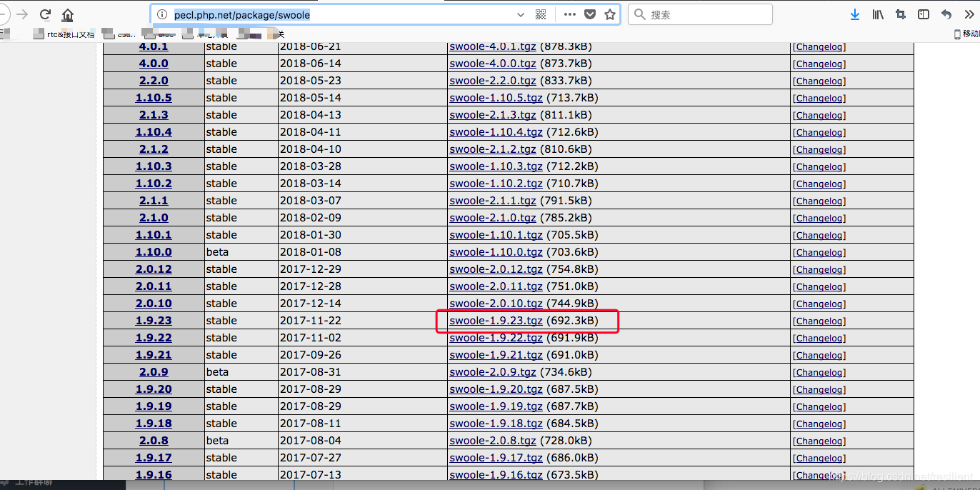This screenshot has height=490, width=980.
Task: Click the search box magnifier icon
Action: point(640,14)
